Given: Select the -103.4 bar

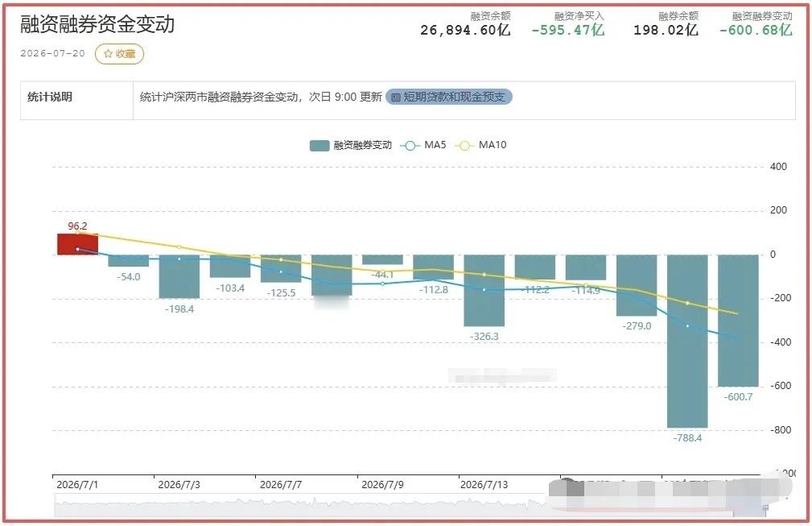Looking at the screenshot, I should pos(230,266).
